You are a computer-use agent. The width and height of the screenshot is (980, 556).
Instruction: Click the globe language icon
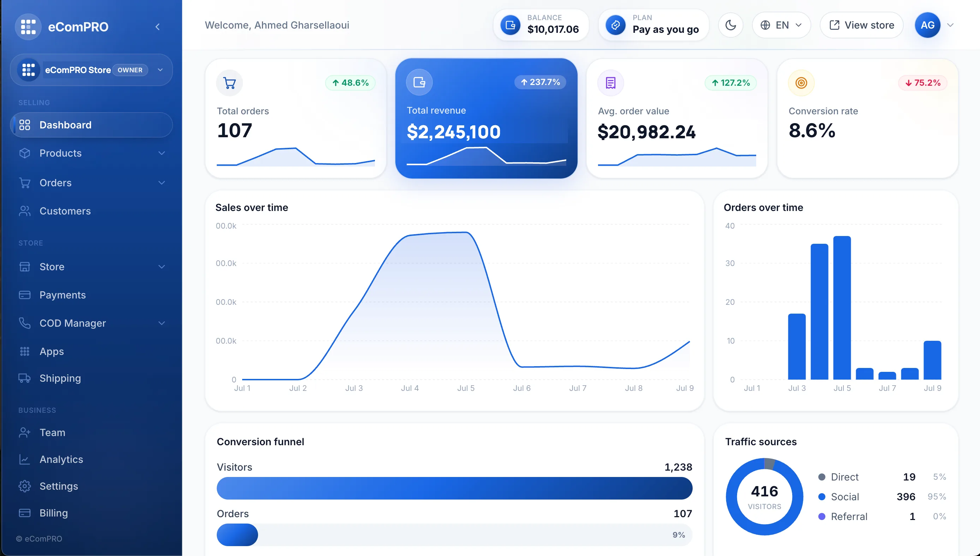(x=765, y=25)
